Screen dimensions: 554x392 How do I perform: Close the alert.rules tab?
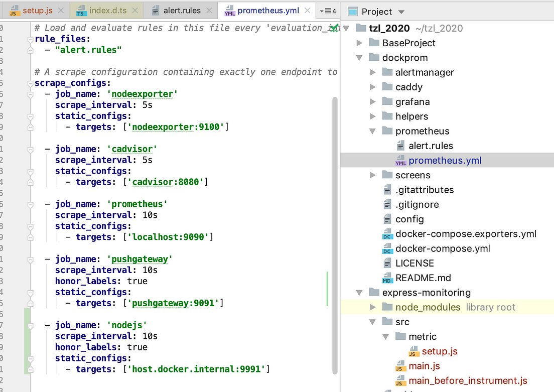tap(209, 11)
